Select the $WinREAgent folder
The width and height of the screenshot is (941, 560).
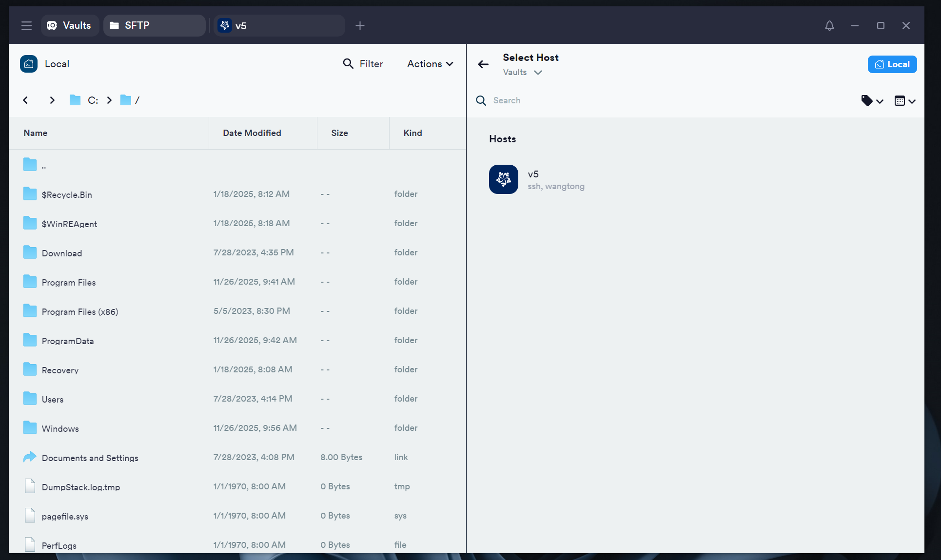(x=237, y=223)
